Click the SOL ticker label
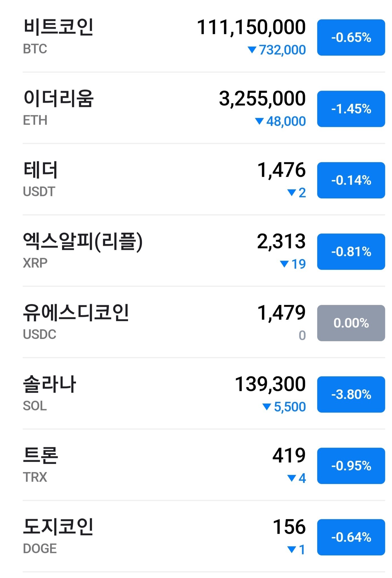This screenshot has width=392, height=578. 35,406
